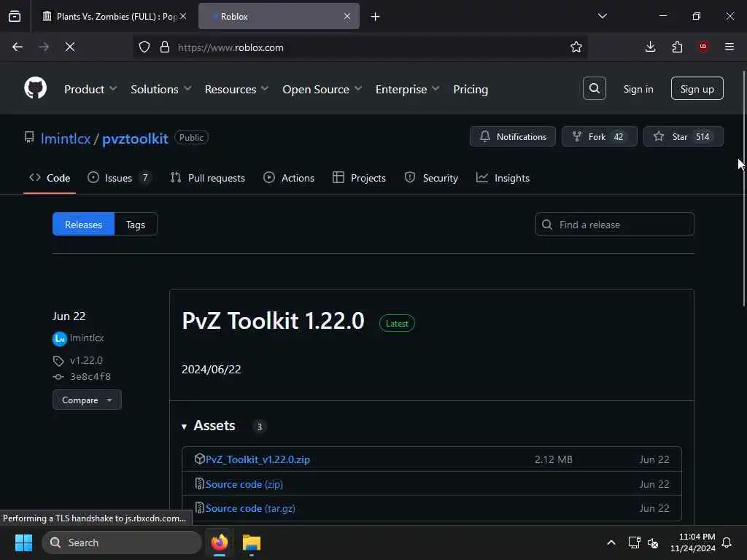Star the pvztoolkit repository

pyautogui.click(x=683, y=136)
